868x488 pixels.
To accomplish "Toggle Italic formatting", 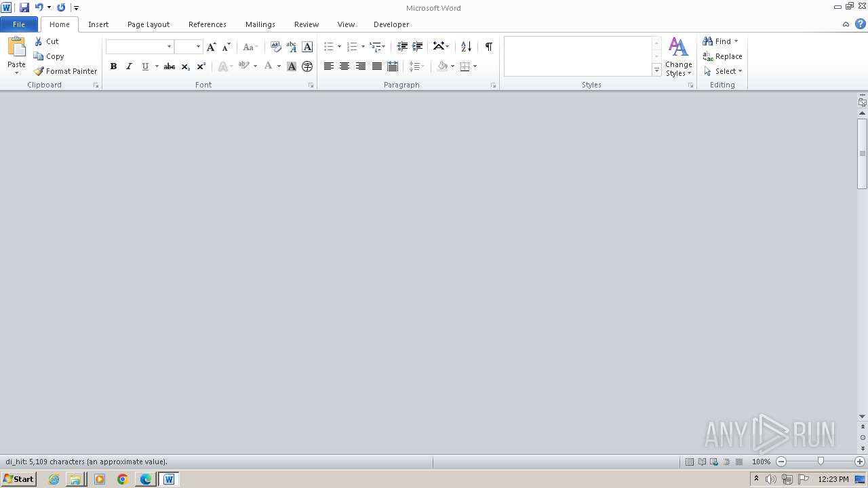I will click(129, 66).
